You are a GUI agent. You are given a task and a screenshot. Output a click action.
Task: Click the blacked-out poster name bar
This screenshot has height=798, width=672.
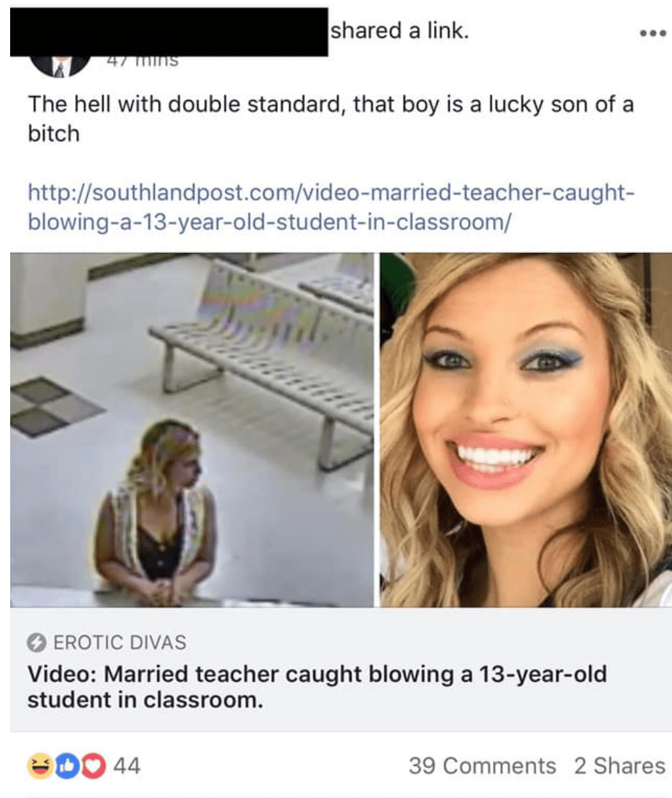[x=169, y=32]
